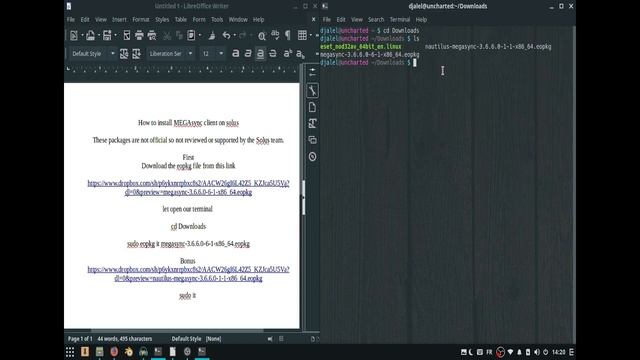Viewport: 640px width, 360px height.
Task: Open Find & Replace magnifier icon
Action: coord(262,36)
